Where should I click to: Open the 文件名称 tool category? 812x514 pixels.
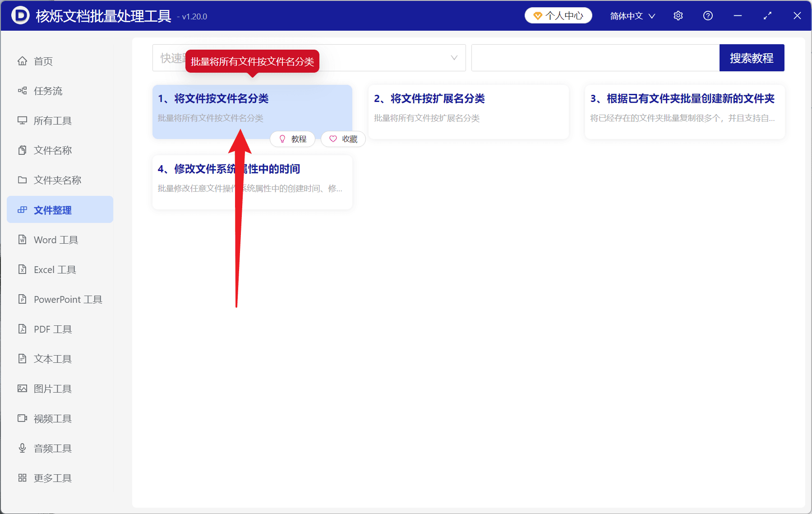click(53, 150)
